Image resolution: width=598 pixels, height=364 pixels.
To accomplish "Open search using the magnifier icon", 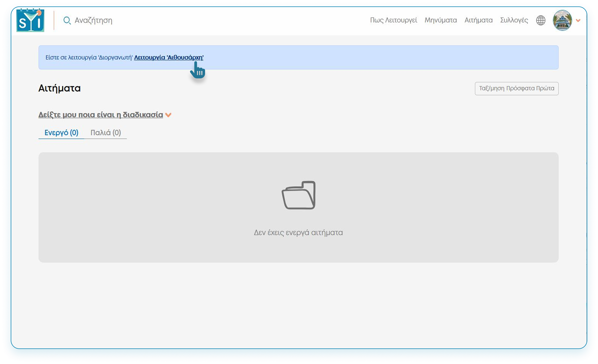I will 67,20.
